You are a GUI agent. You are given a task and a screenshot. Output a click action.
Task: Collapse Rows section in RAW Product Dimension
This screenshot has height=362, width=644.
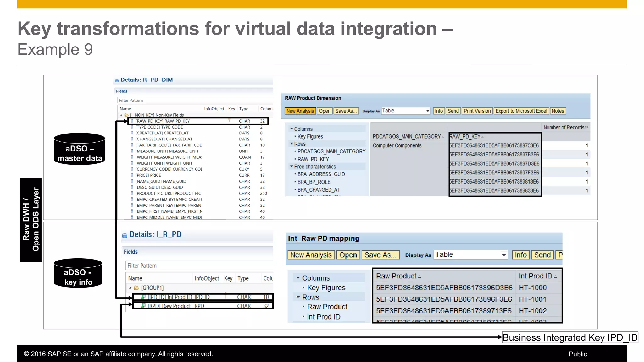[x=291, y=144]
